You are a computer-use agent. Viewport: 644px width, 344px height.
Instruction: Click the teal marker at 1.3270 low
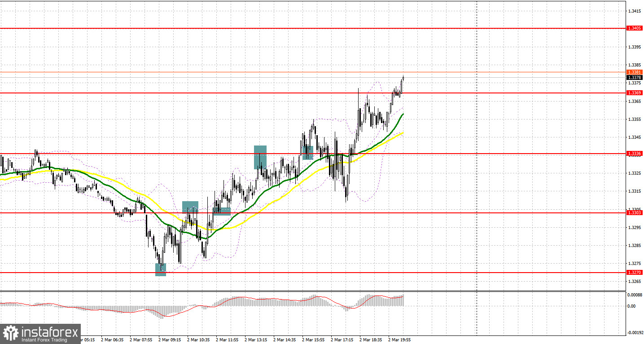[x=161, y=269]
